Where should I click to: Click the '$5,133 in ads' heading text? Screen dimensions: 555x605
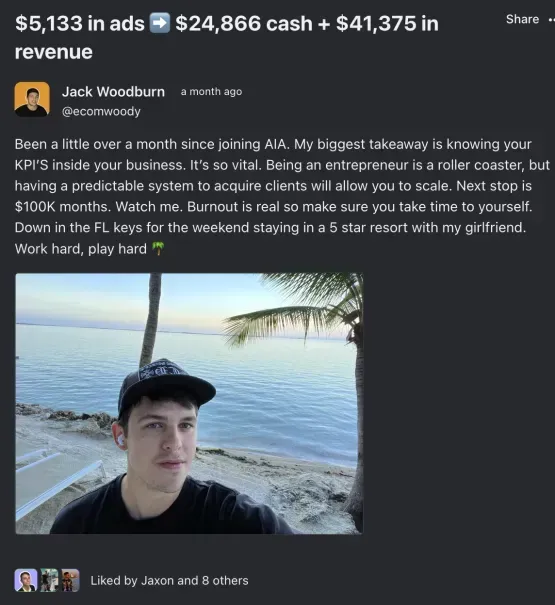(80, 24)
